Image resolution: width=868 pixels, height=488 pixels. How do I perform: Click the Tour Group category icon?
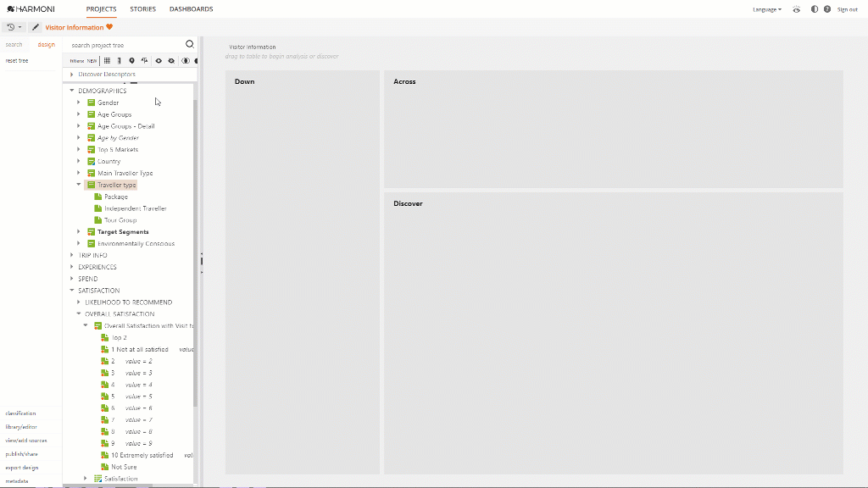click(x=98, y=219)
